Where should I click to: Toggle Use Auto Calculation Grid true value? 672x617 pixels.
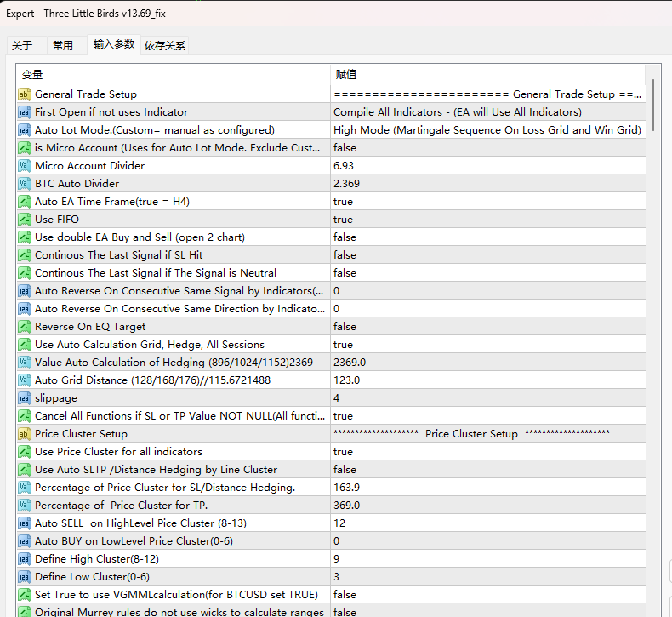tap(488, 345)
